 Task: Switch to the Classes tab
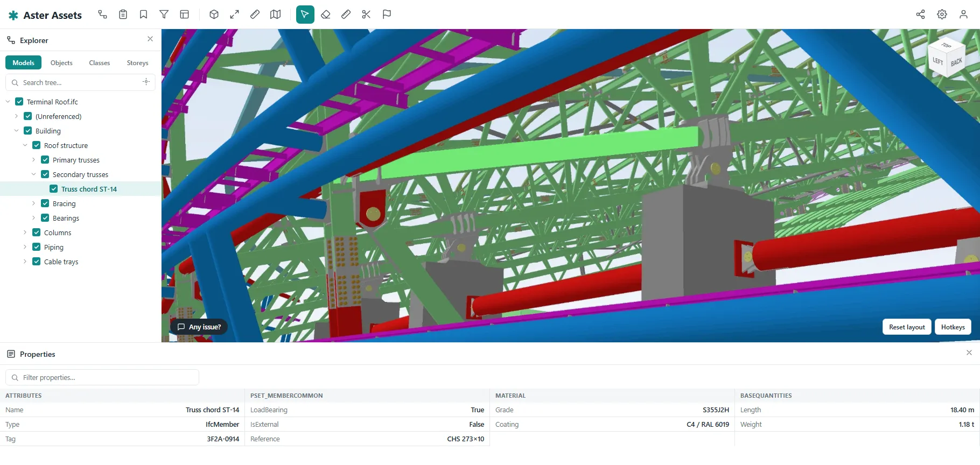point(100,63)
